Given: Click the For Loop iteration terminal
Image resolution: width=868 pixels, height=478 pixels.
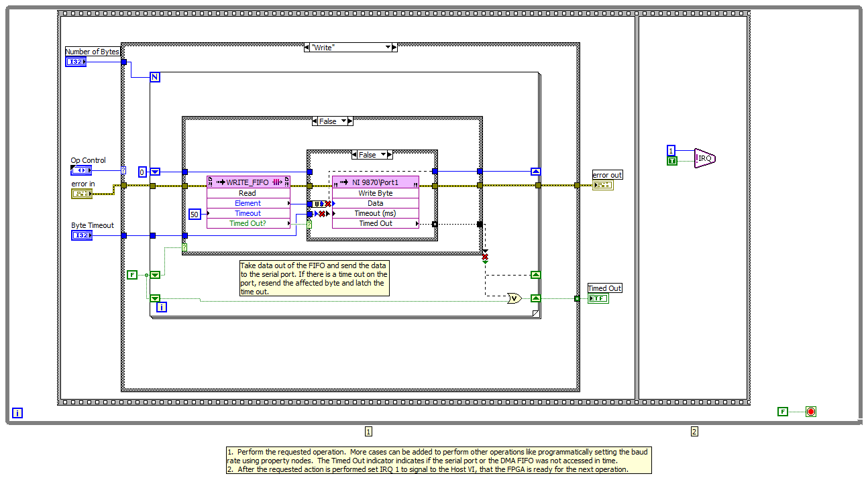Looking at the screenshot, I should pos(161,307).
